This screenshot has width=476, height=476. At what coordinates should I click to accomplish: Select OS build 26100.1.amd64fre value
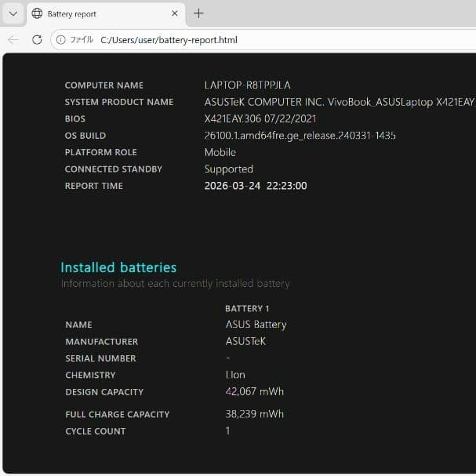click(300, 136)
